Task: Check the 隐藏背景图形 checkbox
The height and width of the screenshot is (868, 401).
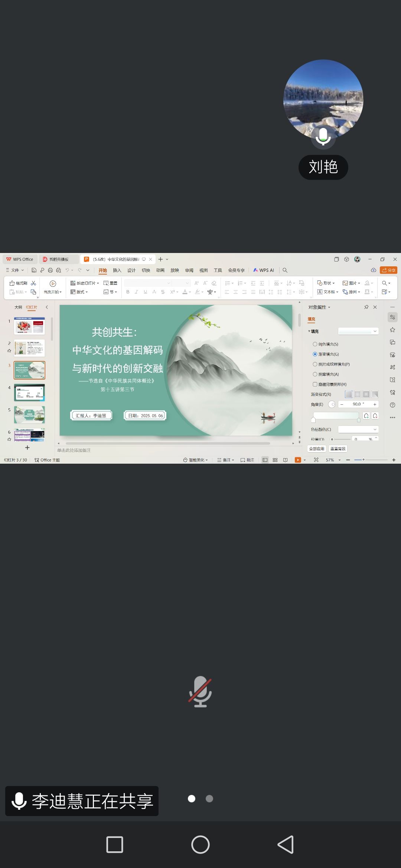Action: 315,384
